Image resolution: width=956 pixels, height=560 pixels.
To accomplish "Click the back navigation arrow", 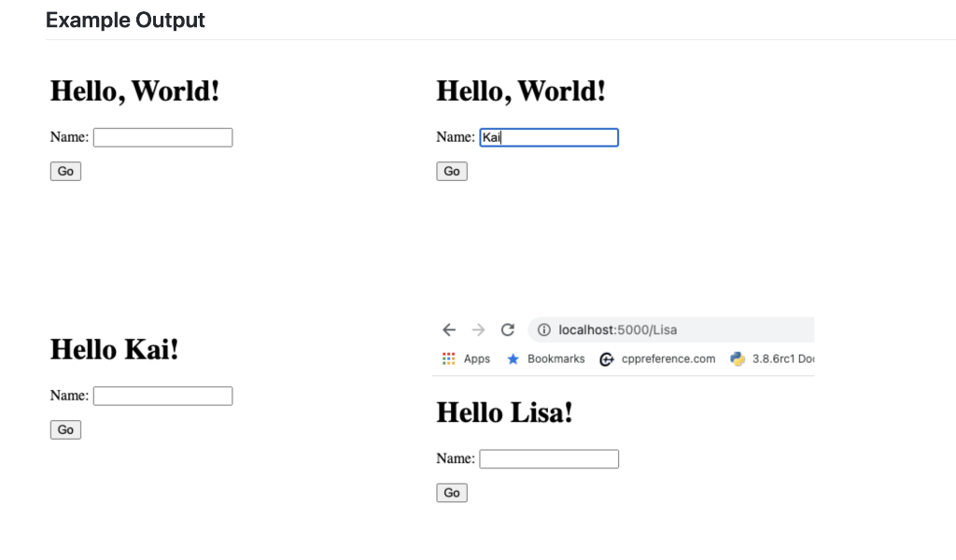I will point(449,329).
